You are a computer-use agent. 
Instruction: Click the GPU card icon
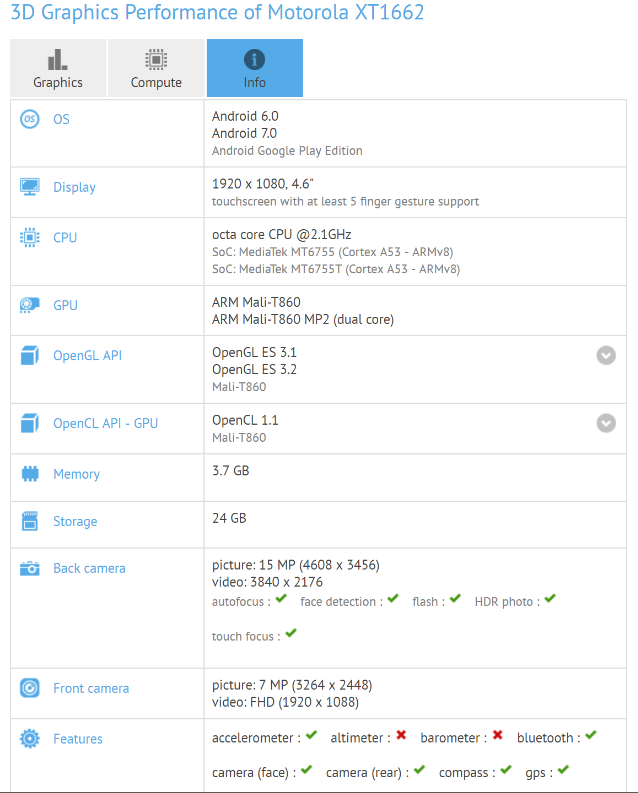tap(30, 305)
